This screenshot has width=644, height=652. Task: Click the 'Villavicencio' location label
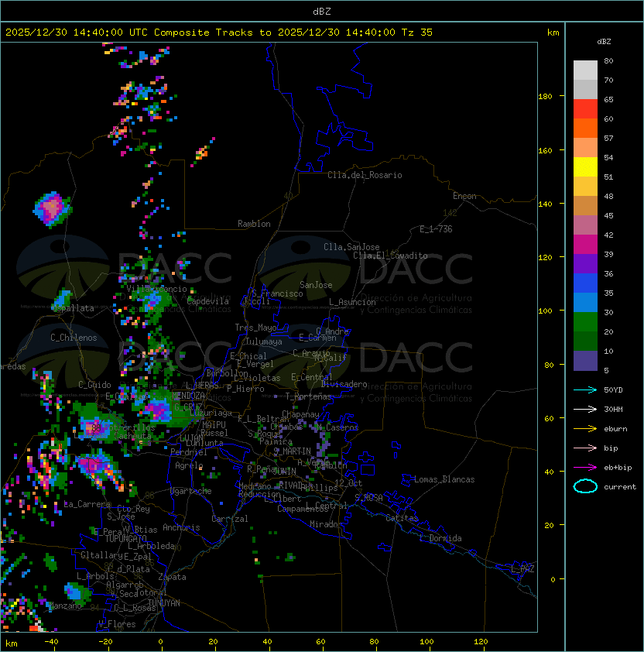pos(156,289)
